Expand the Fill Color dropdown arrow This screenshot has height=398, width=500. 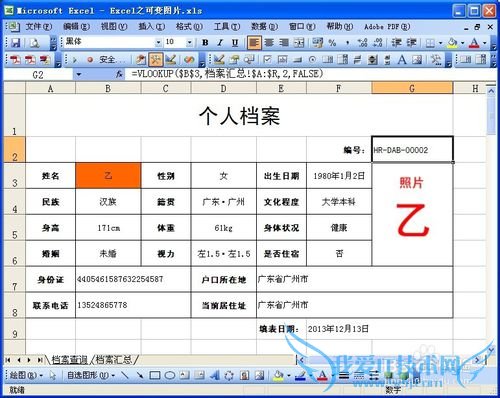pyautogui.click(x=463, y=43)
